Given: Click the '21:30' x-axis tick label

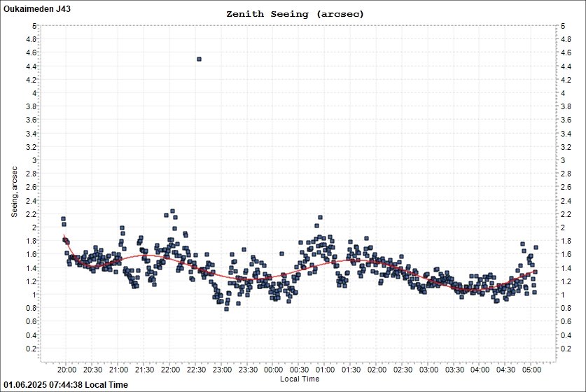Looking at the screenshot, I should coord(144,370).
